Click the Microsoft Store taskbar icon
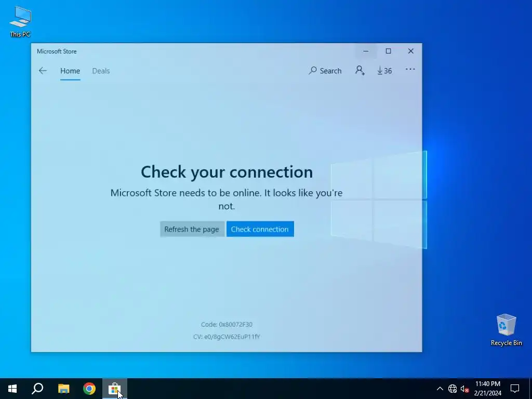 coord(115,389)
